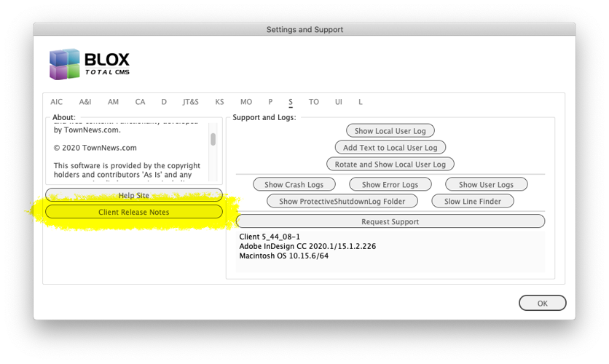The height and width of the screenshot is (364, 609).
Task: Open the Help Site button
Action: click(133, 195)
